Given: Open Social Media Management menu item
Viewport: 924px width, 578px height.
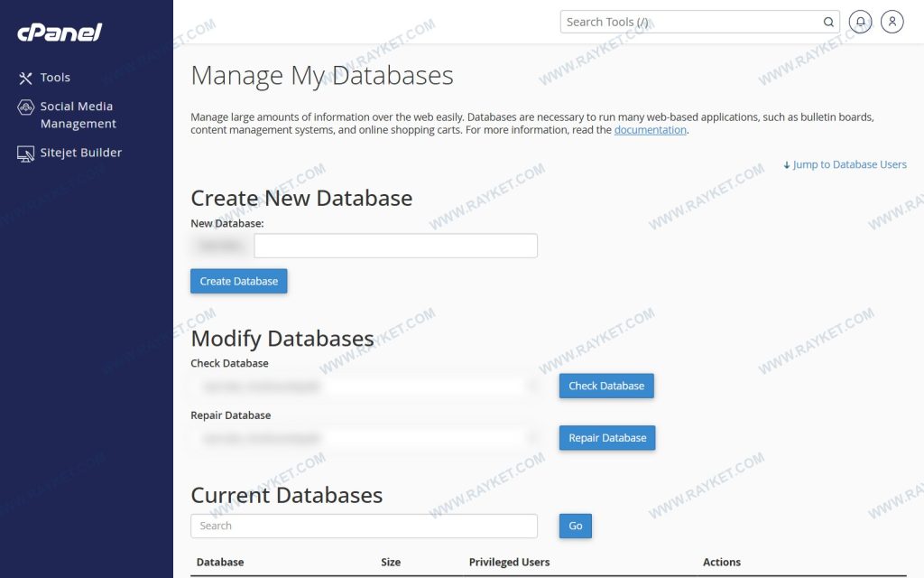Looking at the screenshot, I should pos(78,115).
